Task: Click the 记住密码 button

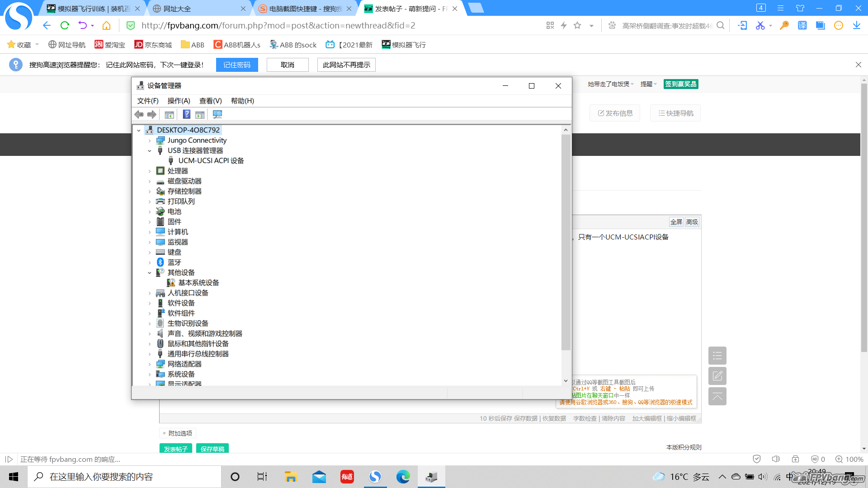Action: tap(237, 65)
